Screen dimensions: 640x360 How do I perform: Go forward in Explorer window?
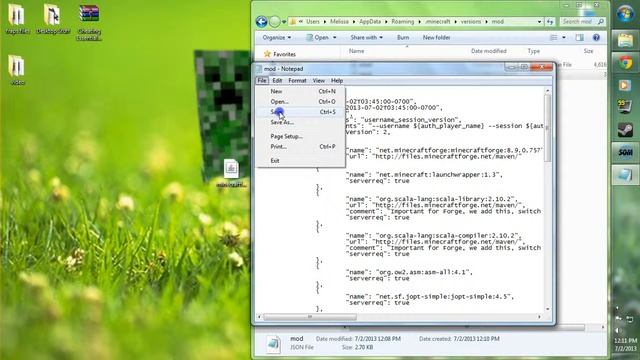(x=275, y=22)
